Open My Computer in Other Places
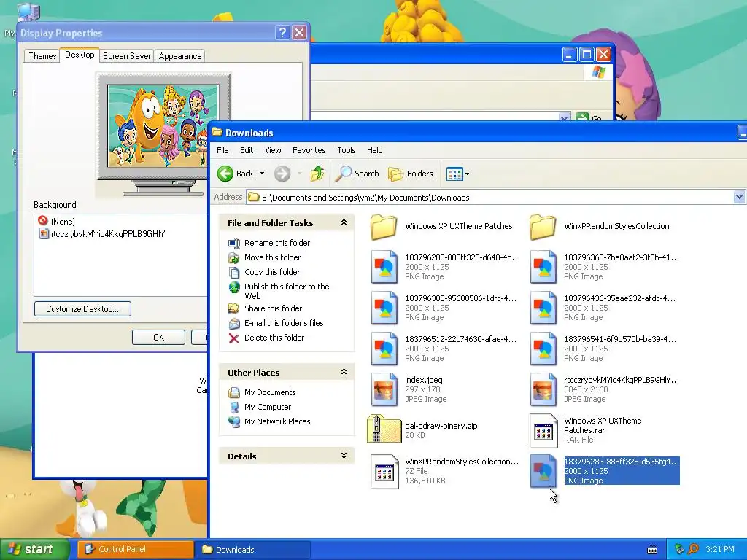The height and width of the screenshot is (560, 747). pos(267,407)
